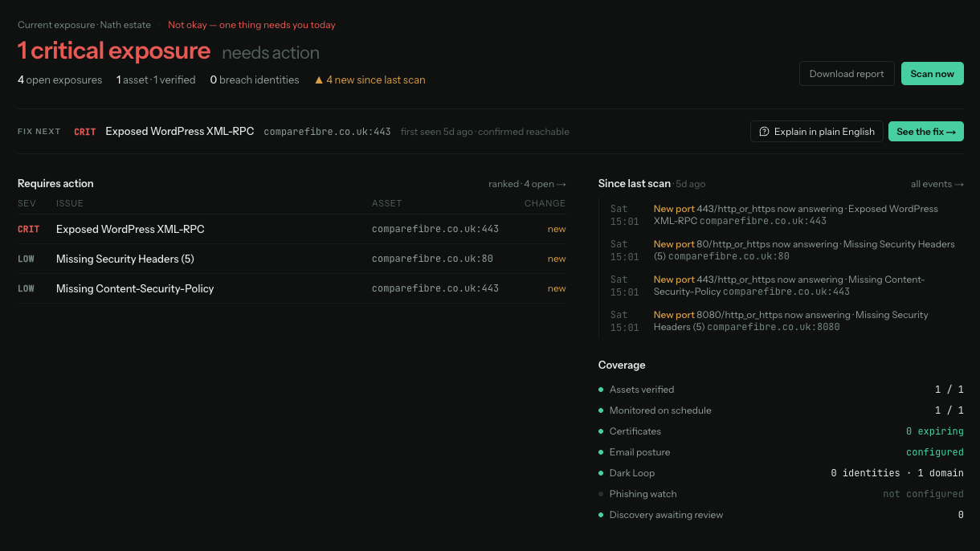Click the Phishing watch coverage row
The image size is (980, 551).
coord(781,494)
